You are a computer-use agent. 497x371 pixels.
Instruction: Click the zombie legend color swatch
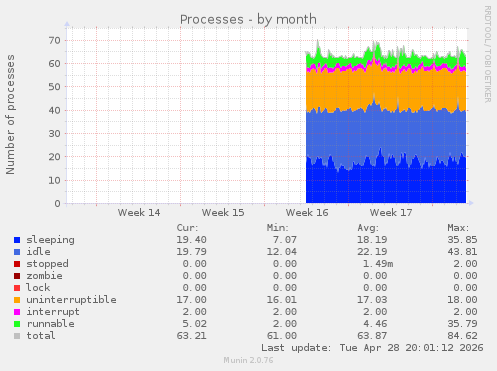[17, 276]
